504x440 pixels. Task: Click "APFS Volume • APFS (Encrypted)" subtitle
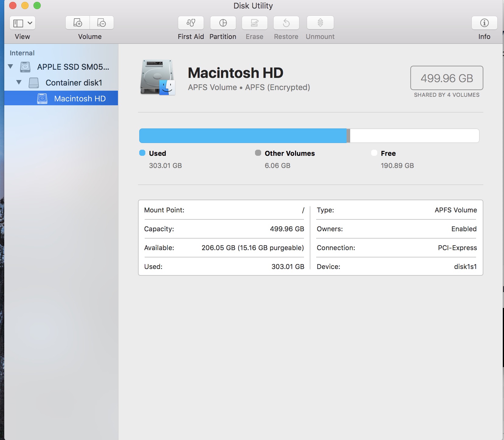249,87
